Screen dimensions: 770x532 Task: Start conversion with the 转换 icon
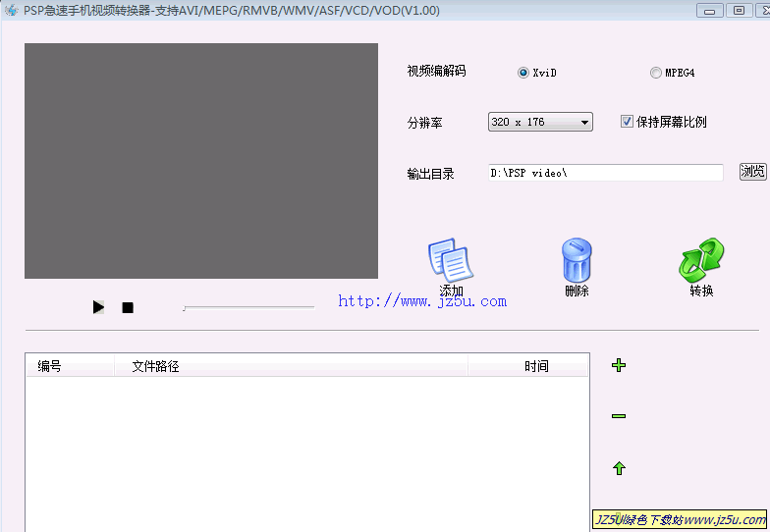click(701, 261)
